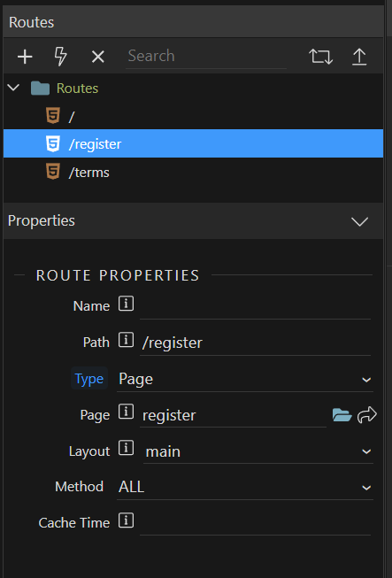Collapse the Routes folder tree
This screenshot has width=392, height=578.
click(13, 88)
